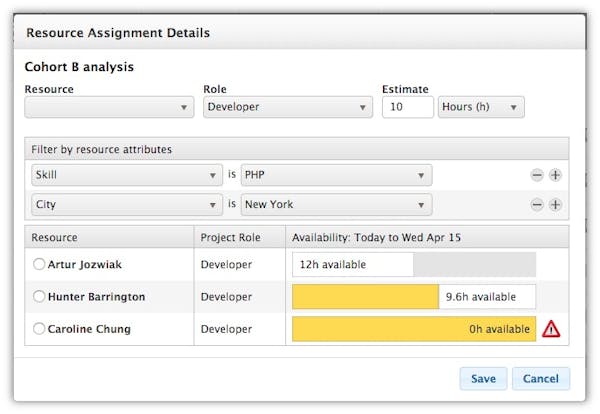Remove the Skill filter row with minus icon
The height and width of the screenshot is (414, 600).
click(537, 175)
